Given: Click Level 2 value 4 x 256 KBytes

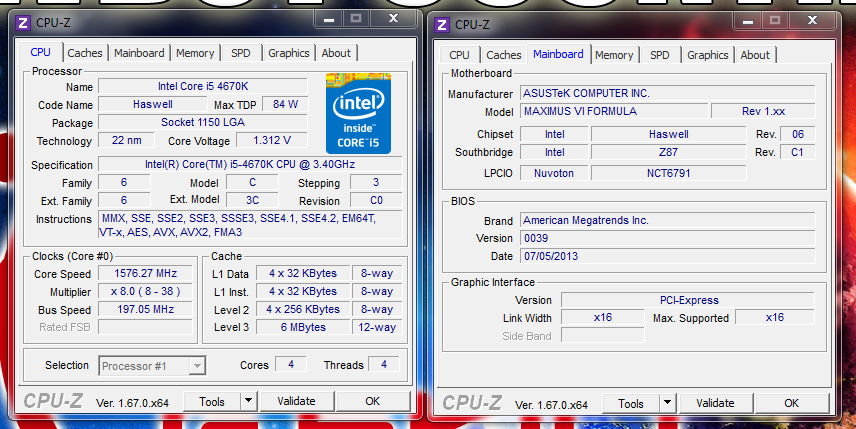Looking at the screenshot, I should coord(303,309).
